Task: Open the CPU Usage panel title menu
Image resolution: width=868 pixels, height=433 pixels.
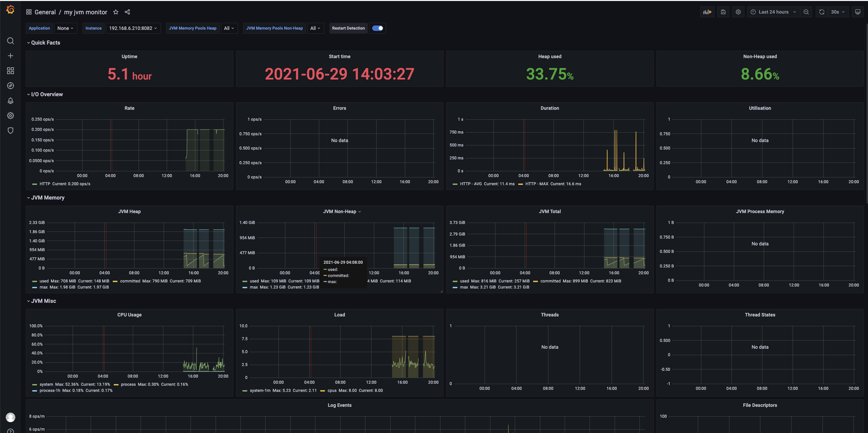Action: pos(129,315)
